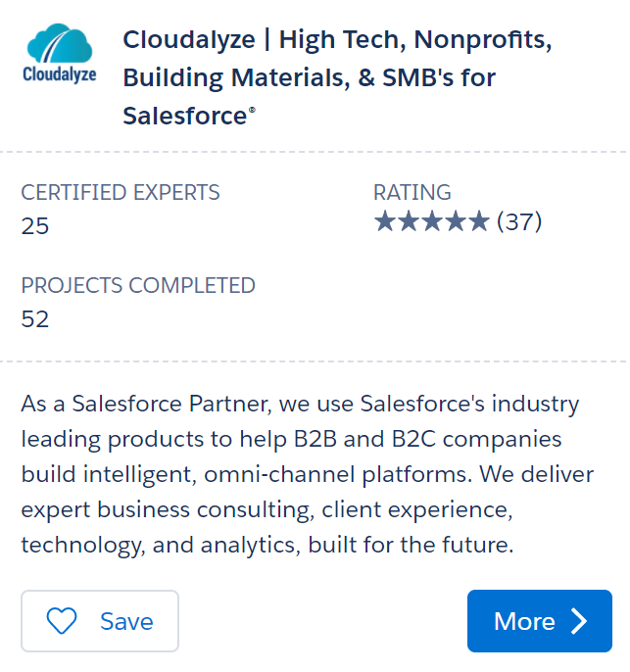Click the Cloudalyze cloud logo image
630x672 pixels.
59,45
